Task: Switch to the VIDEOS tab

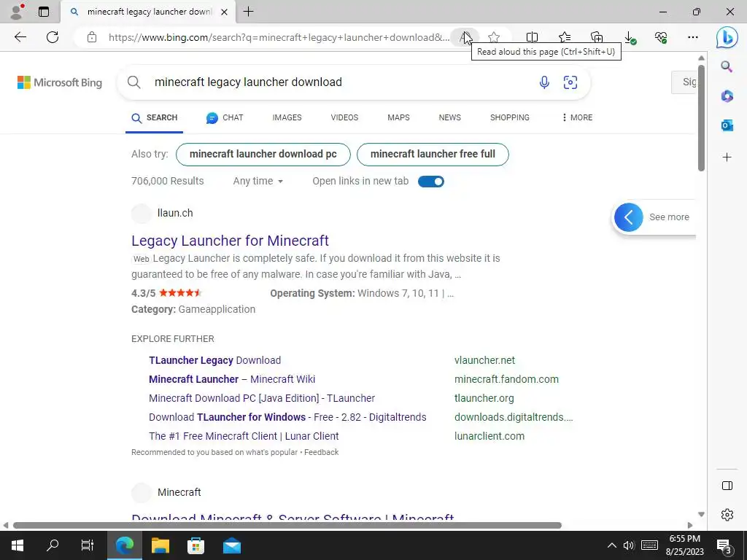Action: point(344,117)
